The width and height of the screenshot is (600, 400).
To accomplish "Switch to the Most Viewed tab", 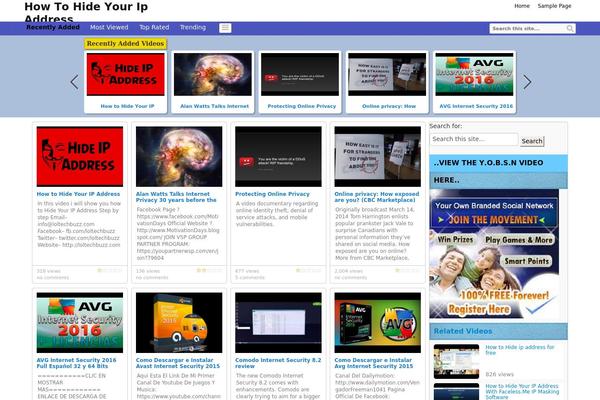I will (109, 27).
